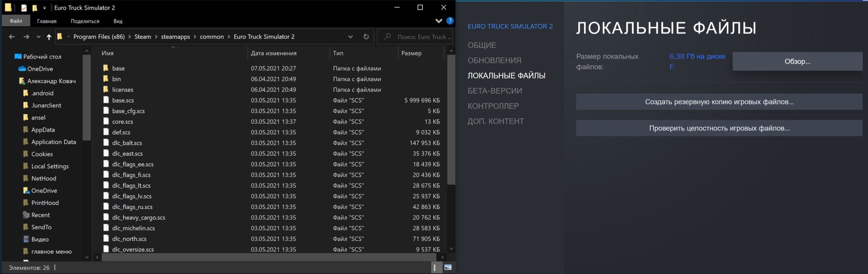The image size is (868, 274).
Task: Open ОБНОВЛЕНИЯ section in Steam properties
Action: point(494,60)
